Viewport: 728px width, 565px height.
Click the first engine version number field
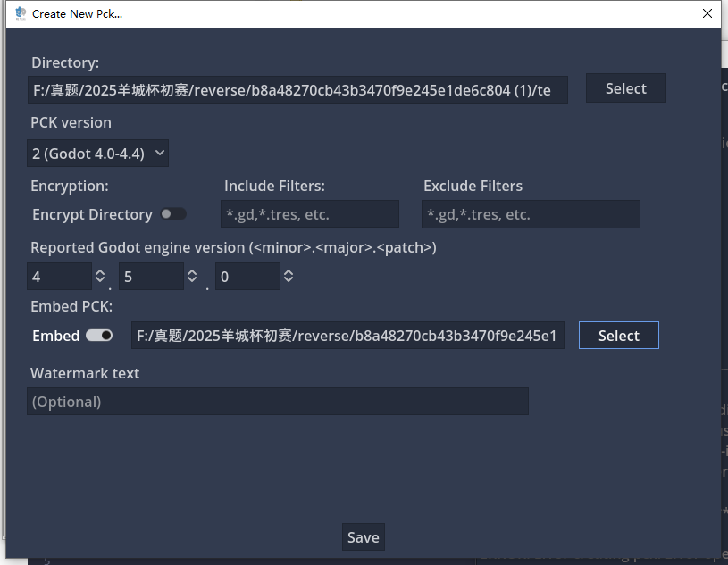59,277
